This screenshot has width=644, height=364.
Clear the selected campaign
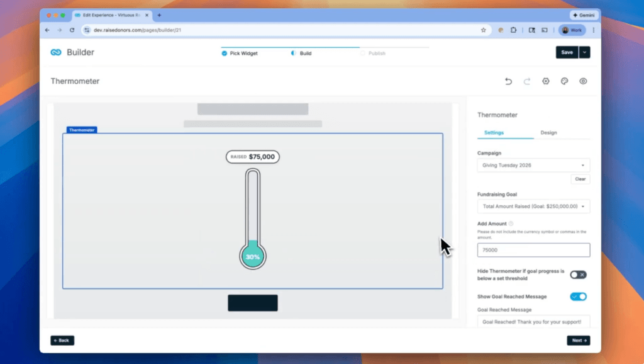pyautogui.click(x=580, y=179)
